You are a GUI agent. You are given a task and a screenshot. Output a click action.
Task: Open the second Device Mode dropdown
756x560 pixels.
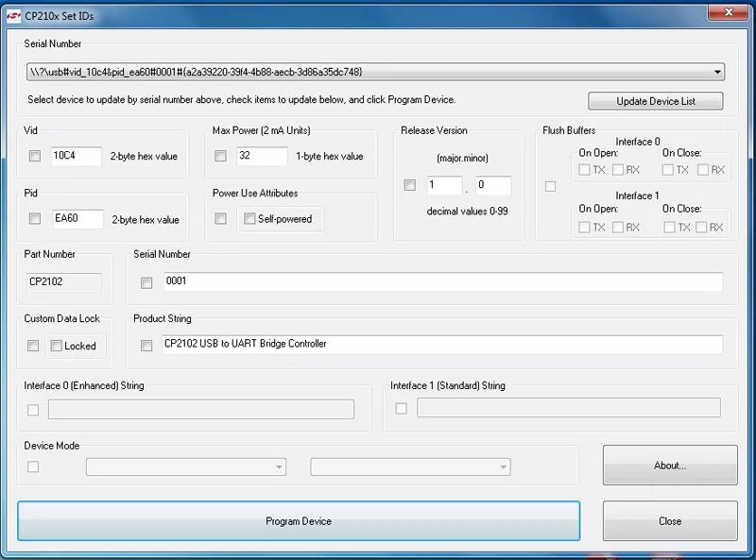(x=410, y=467)
